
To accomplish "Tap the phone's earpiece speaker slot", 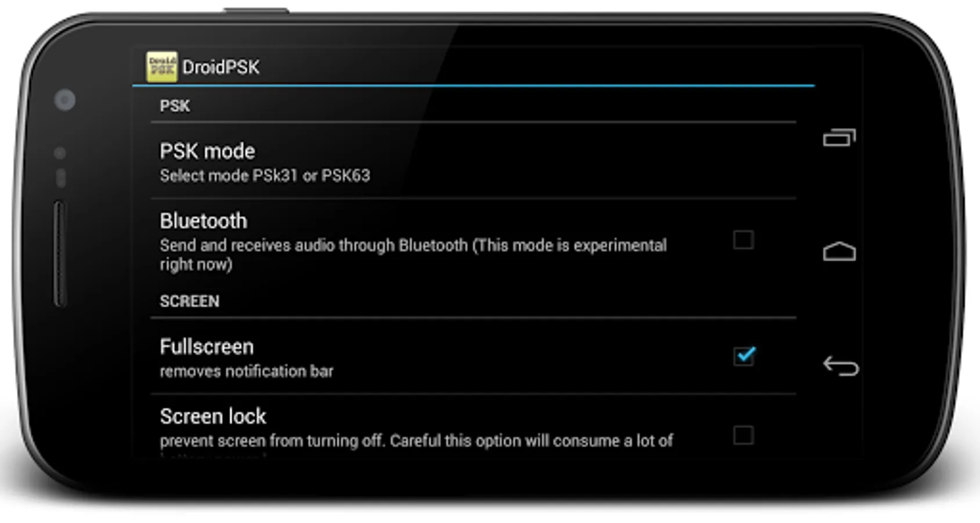I will coord(60,253).
